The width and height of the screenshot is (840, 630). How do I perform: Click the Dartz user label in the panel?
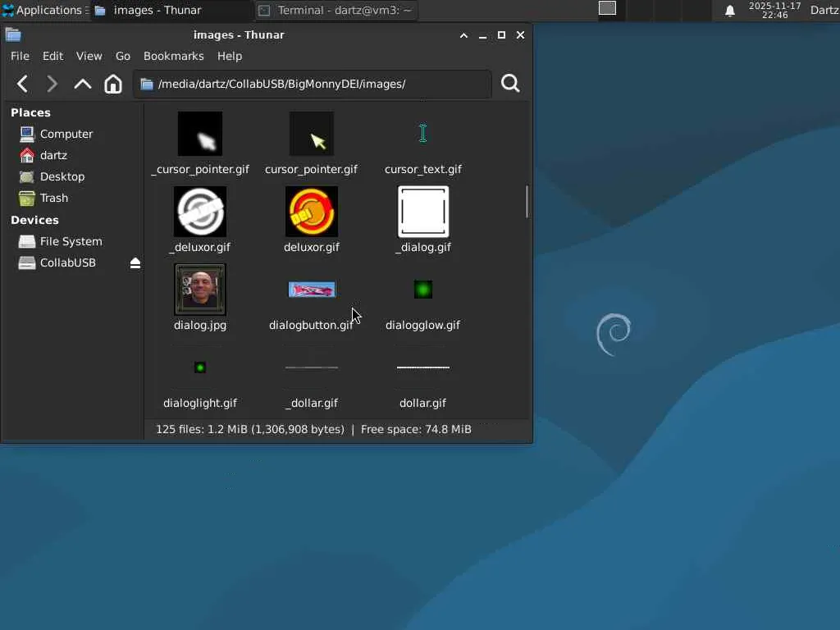824,10
